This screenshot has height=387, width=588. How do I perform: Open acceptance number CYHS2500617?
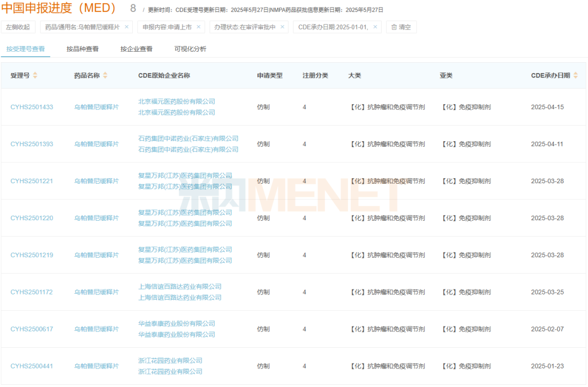pyautogui.click(x=32, y=329)
